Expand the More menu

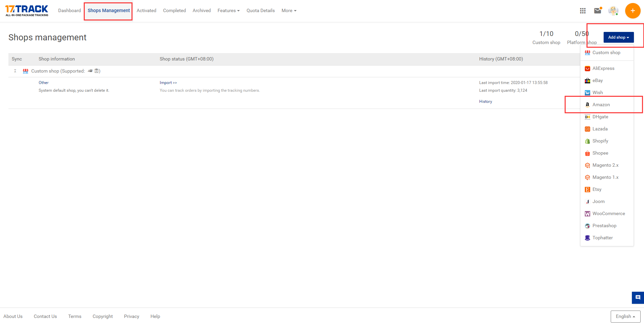tap(289, 11)
